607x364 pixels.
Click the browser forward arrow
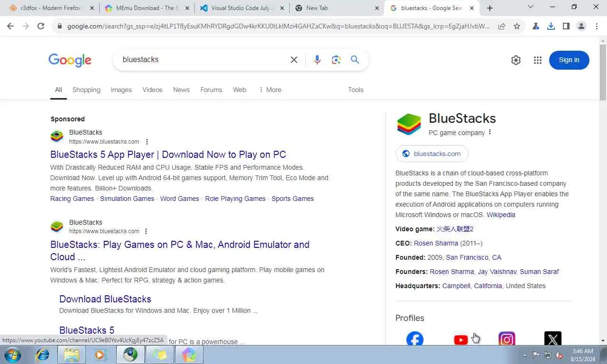pos(26,27)
